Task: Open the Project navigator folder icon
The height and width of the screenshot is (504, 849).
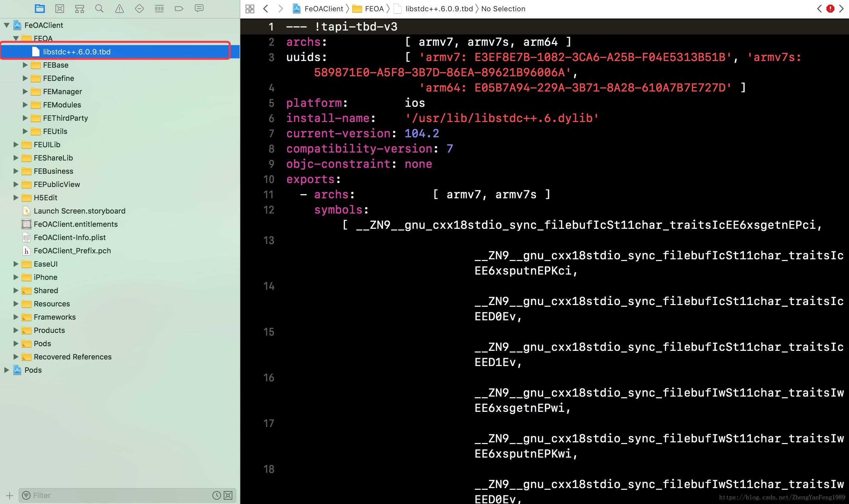Action: pos(40,9)
